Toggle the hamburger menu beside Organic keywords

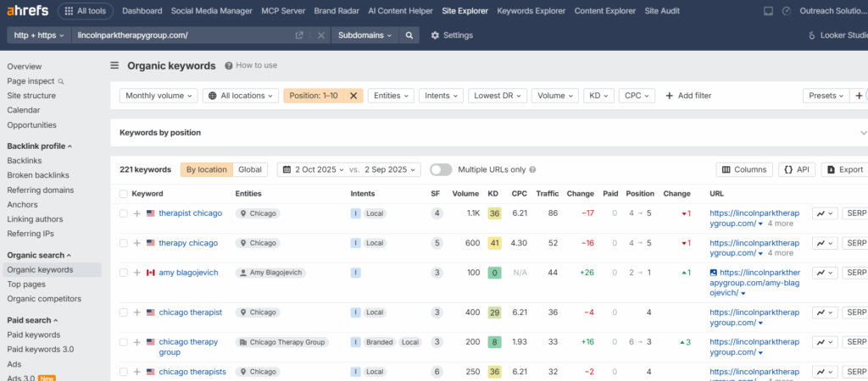click(114, 65)
